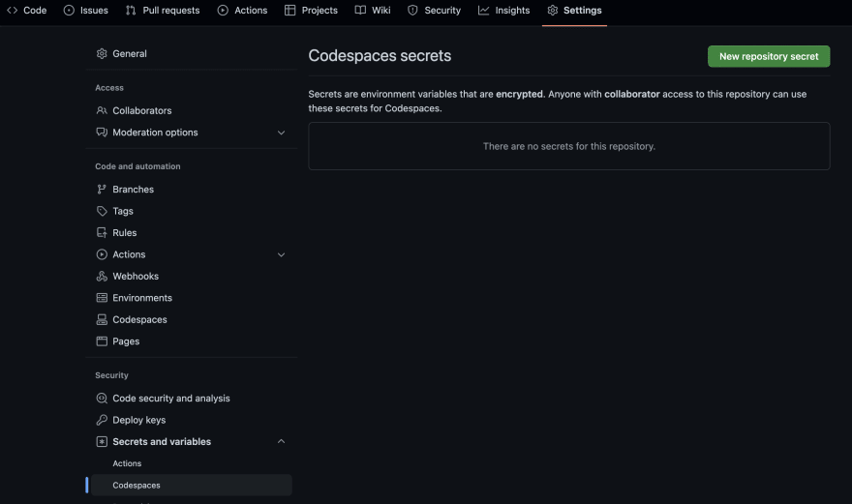Click the Collaborators people icon
852x504 pixels.
pyautogui.click(x=102, y=111)
